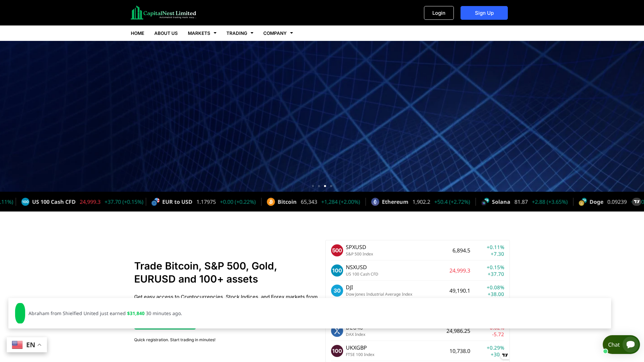Click the X icon next to the DAX Index
Viewport: 644px width, 362px height.
[337, 331]
